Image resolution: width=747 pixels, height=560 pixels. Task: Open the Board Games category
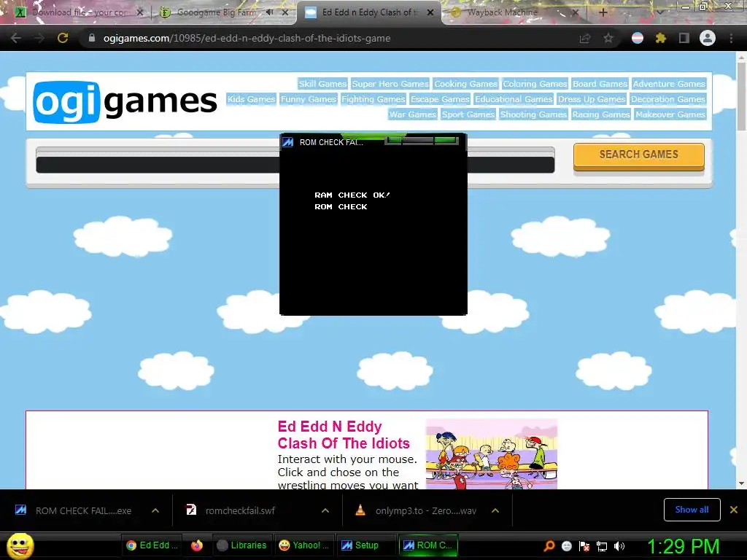(600, 84)
